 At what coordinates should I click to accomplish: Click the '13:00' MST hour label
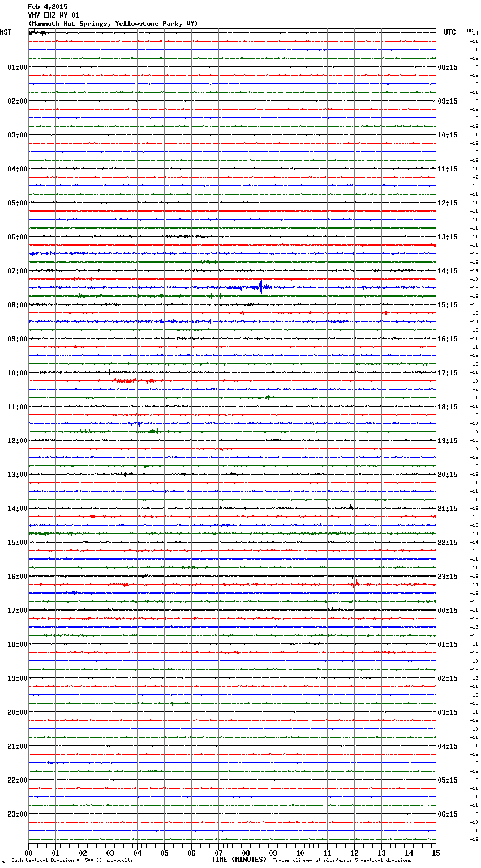coord(17,475)
